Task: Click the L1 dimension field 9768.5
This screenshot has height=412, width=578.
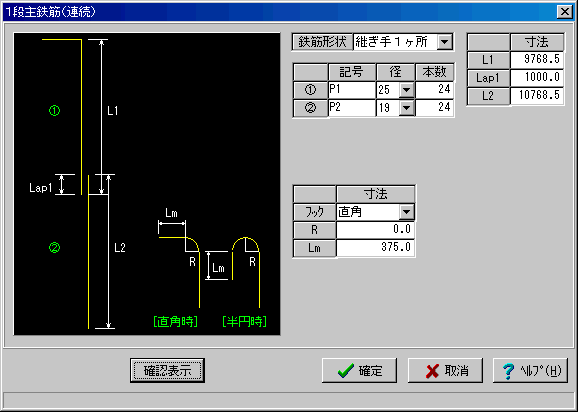Action: 537,59
